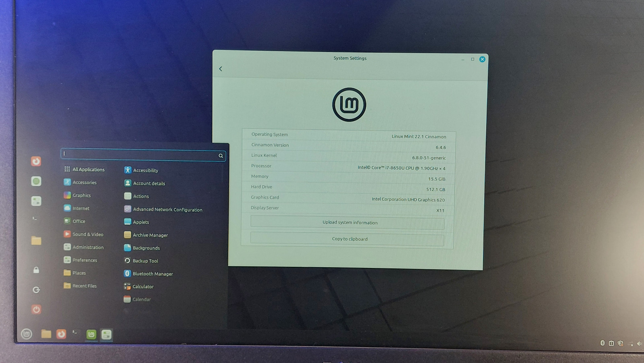
Task: Click the lock screen icon in menu sidebar
Action: click(x=36, y=270)
